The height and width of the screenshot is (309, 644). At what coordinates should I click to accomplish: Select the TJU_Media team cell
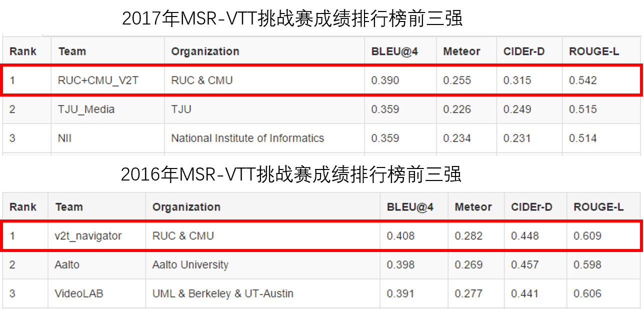pyautogui.click(x=86, y=109)
